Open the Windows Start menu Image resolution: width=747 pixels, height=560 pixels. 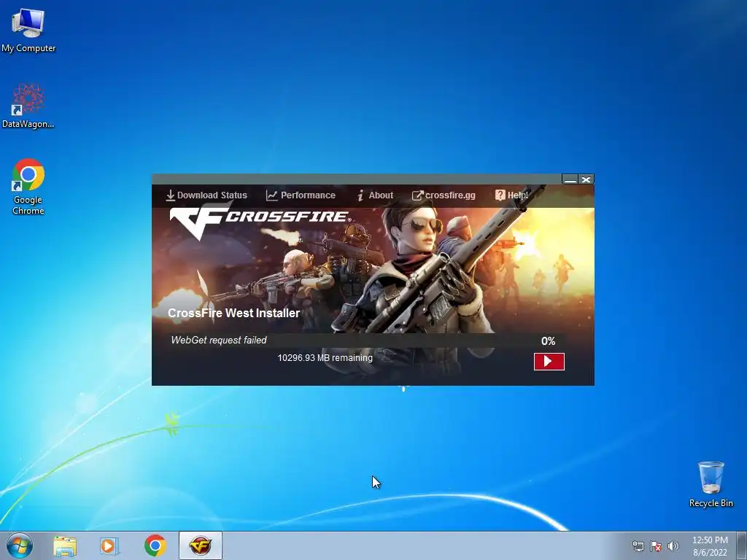point(20,545)
